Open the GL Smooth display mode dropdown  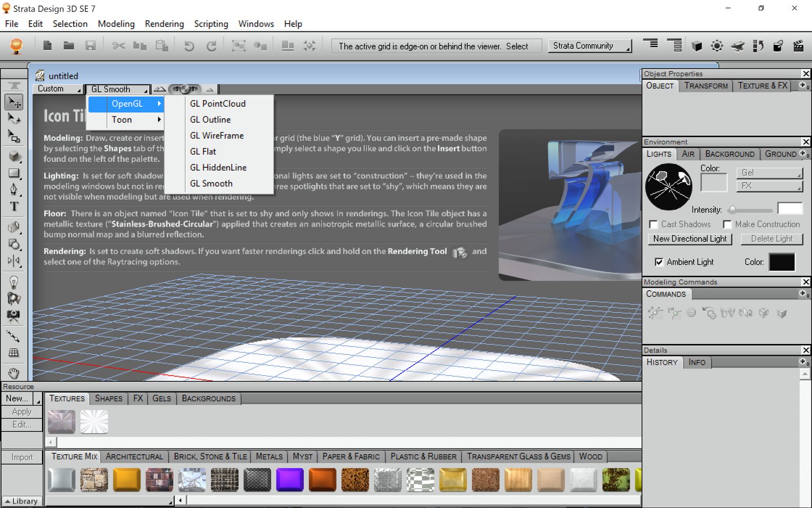pyautogui.click(x=118, y=89)
